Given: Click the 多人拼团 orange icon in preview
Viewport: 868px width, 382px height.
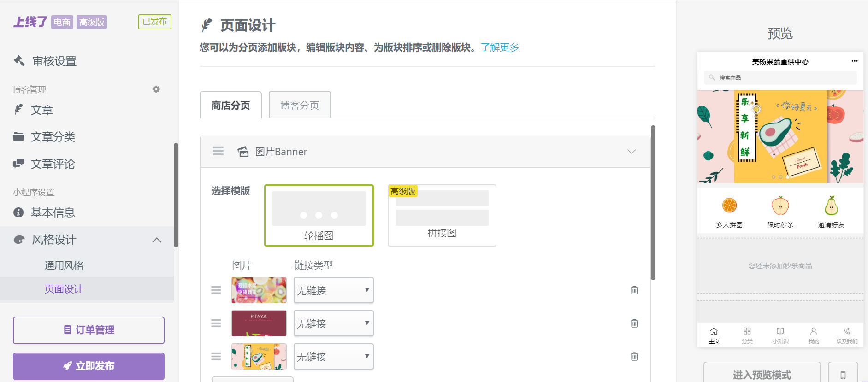Looking at the screenshot, I should click(729, 206).
